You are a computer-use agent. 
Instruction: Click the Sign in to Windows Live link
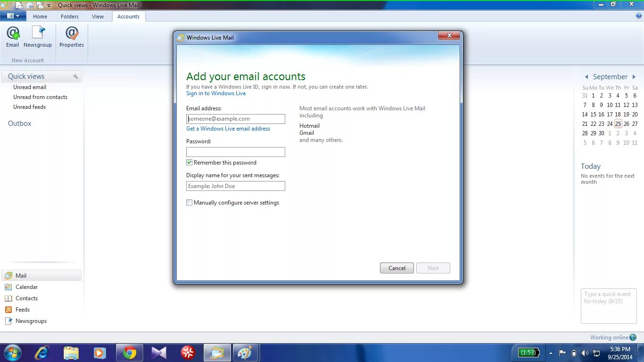click(x=216, y=93)
